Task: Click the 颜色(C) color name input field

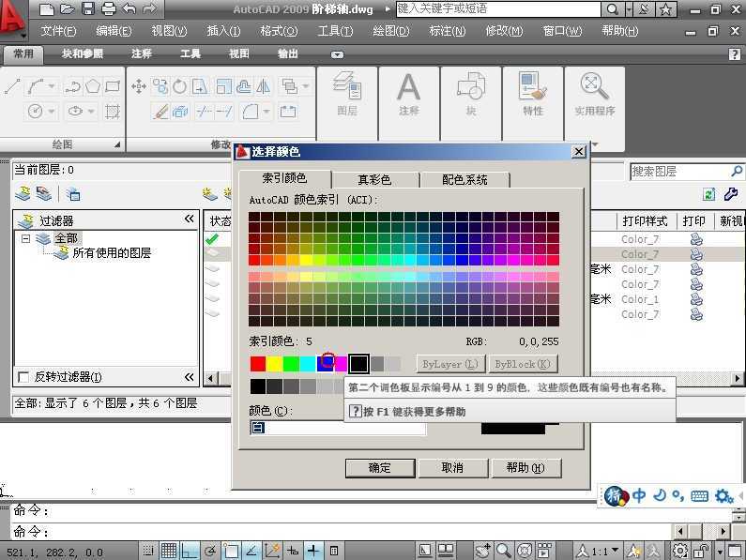Action: point(338,428)
